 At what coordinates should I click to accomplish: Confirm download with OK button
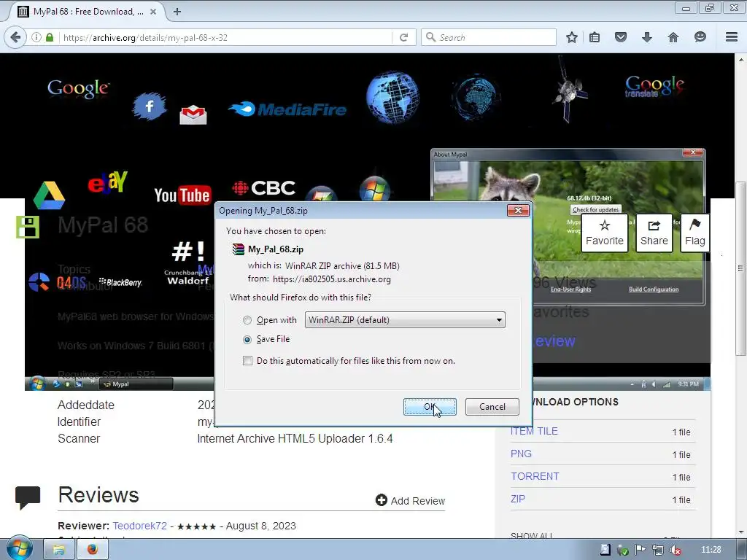[430, 407]
